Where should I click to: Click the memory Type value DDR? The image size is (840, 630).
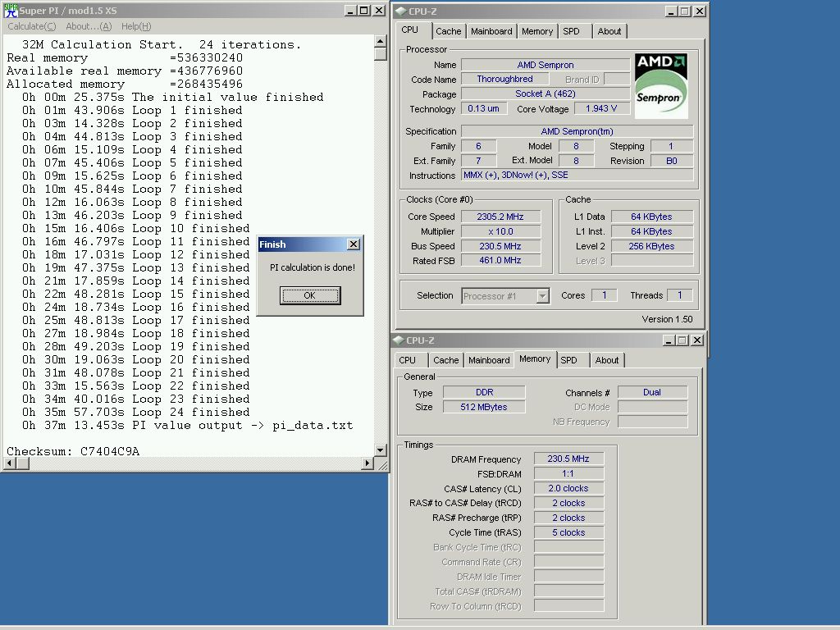point(484,392)
